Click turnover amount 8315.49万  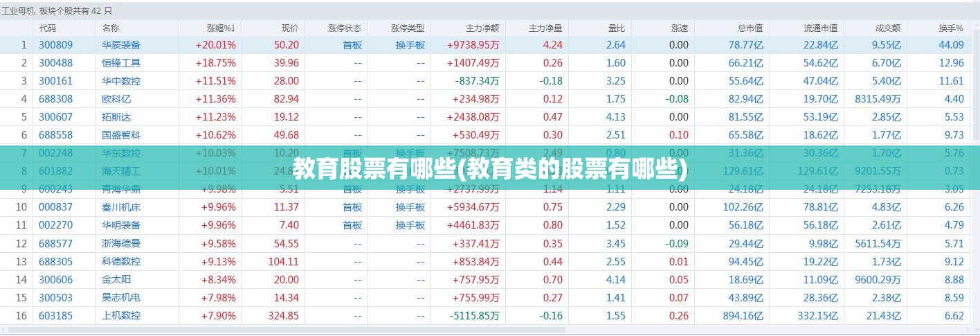click(878, 98)
